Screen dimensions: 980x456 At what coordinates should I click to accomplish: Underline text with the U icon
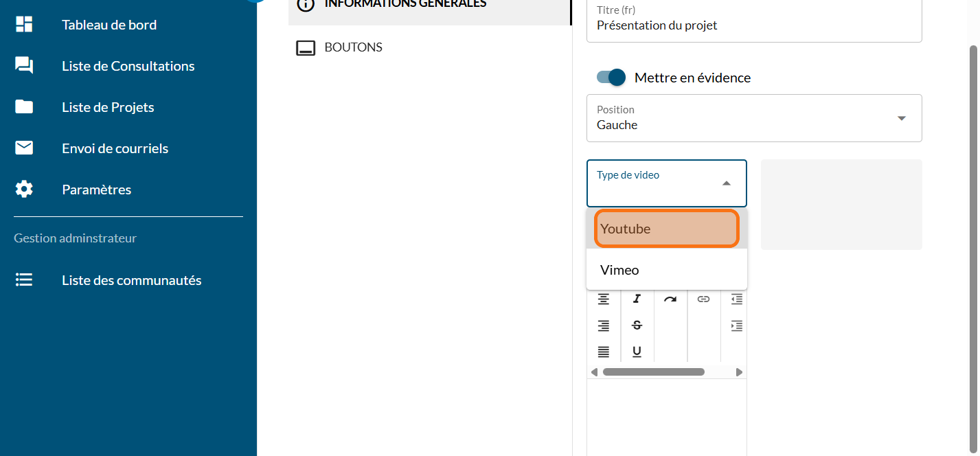coord(637,352)
